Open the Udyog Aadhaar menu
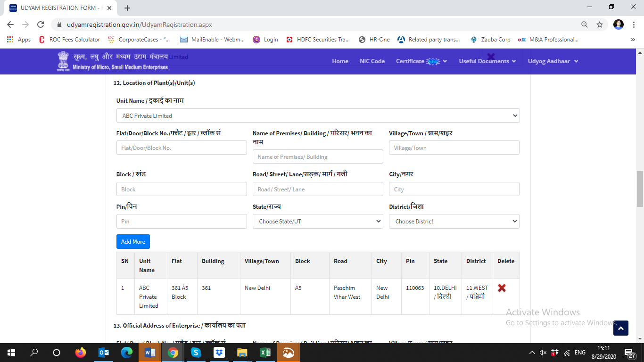Viewport: 644px width, 362px height. tap(553, 61)
